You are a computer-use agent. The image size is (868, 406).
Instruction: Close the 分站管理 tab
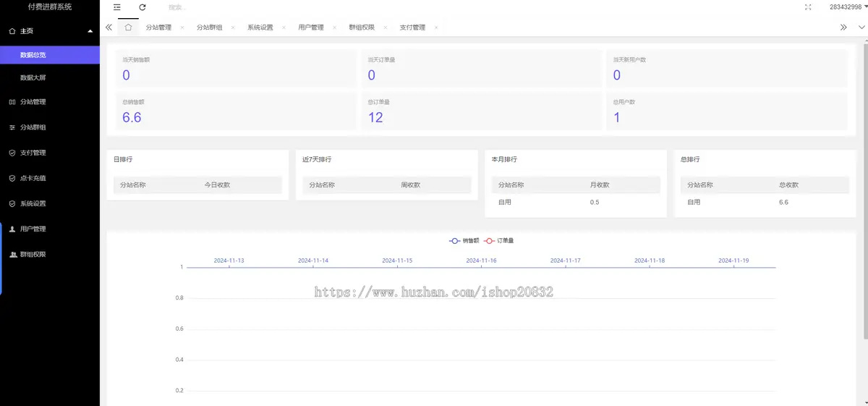(182, 28)
